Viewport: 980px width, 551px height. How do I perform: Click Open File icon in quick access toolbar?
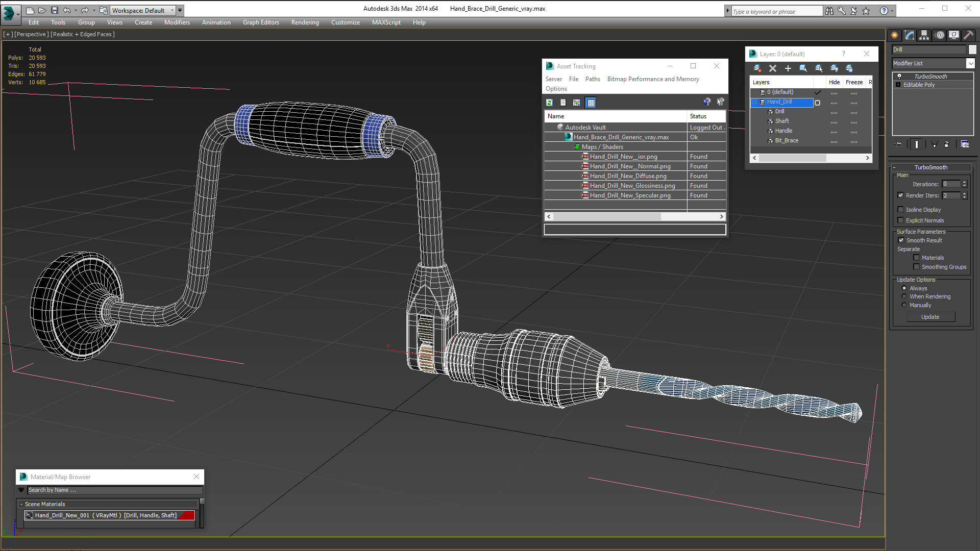pos(42,10)
